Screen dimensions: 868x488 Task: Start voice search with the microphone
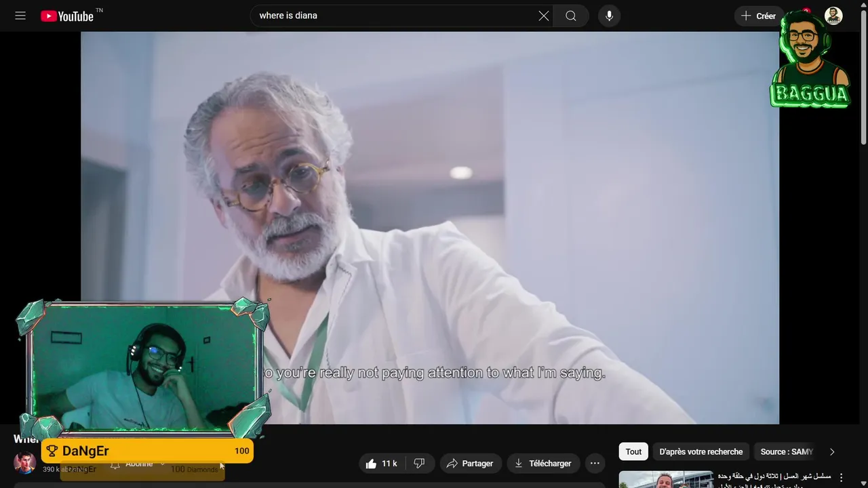coord(609,16)
